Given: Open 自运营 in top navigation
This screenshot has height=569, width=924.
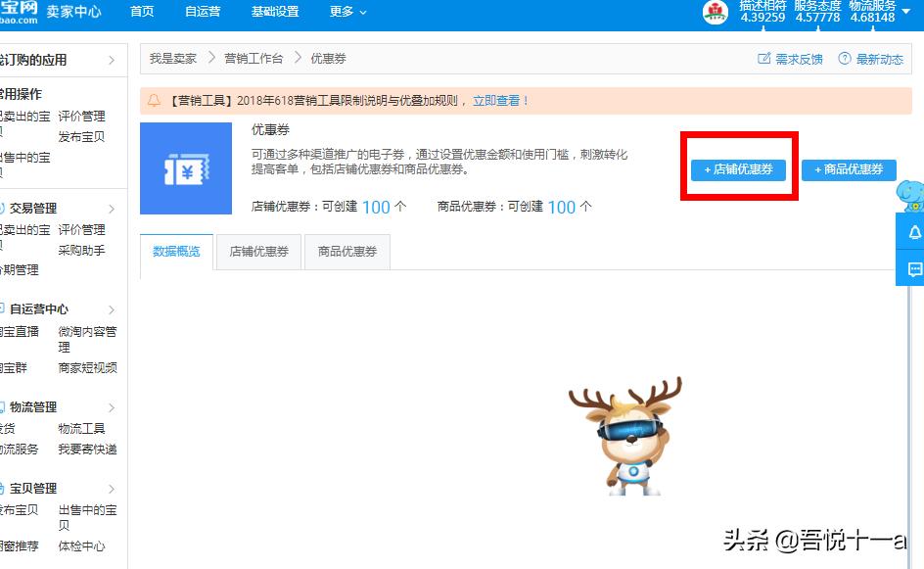Looking at the screenshot, I should 203,11.
